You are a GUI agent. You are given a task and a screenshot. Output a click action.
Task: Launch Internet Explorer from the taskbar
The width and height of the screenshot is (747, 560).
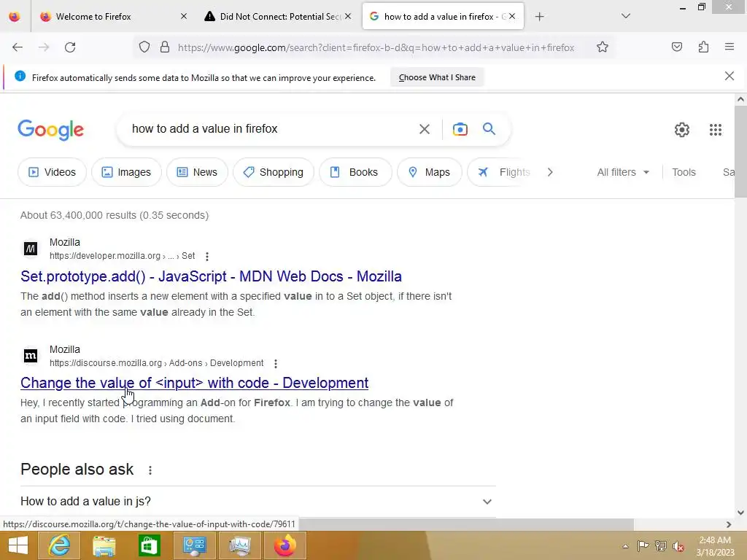click(x=59, y=545)
